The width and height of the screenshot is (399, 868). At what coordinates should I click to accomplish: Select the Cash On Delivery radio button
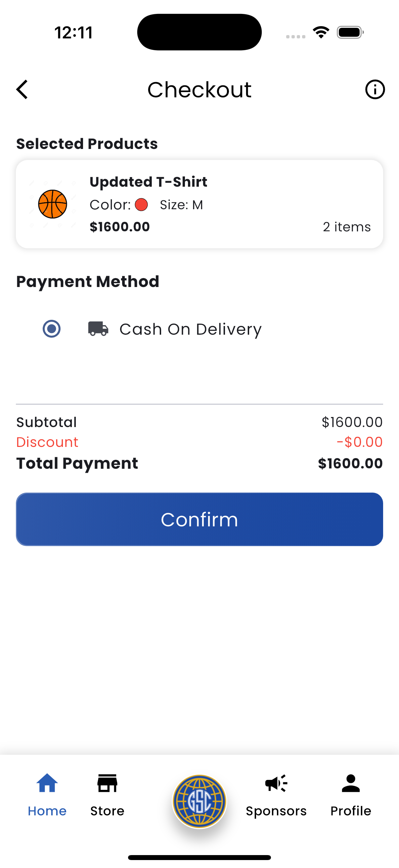click(x=52, y=328)
